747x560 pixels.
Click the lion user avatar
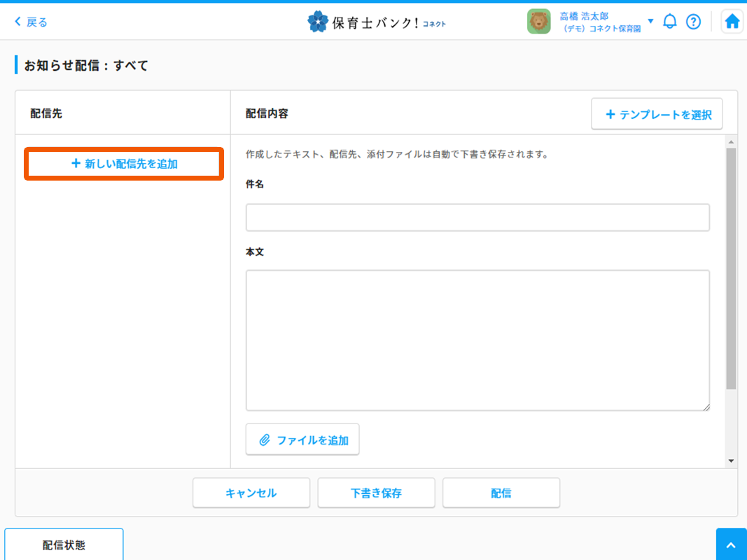[x=538, y=22]
